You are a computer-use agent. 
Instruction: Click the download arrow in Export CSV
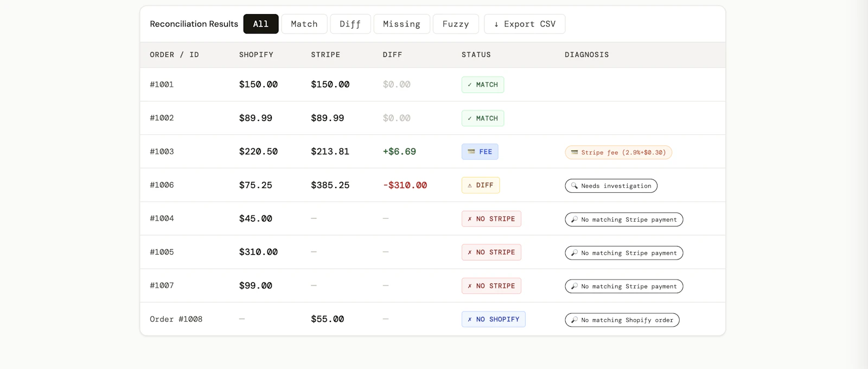click(x=496, y=24)
